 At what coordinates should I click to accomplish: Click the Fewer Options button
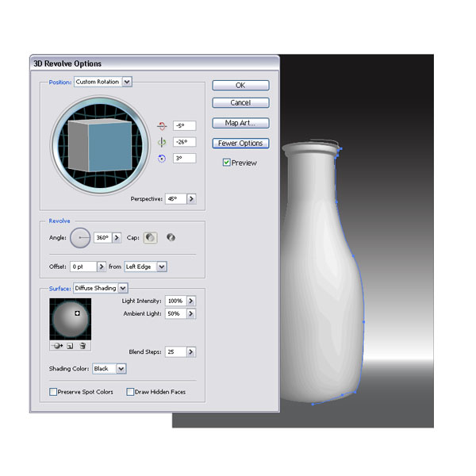tap(240, 143)
